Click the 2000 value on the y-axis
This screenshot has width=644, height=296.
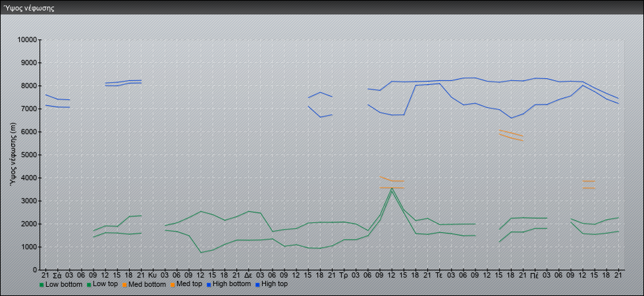click(29, 224)
